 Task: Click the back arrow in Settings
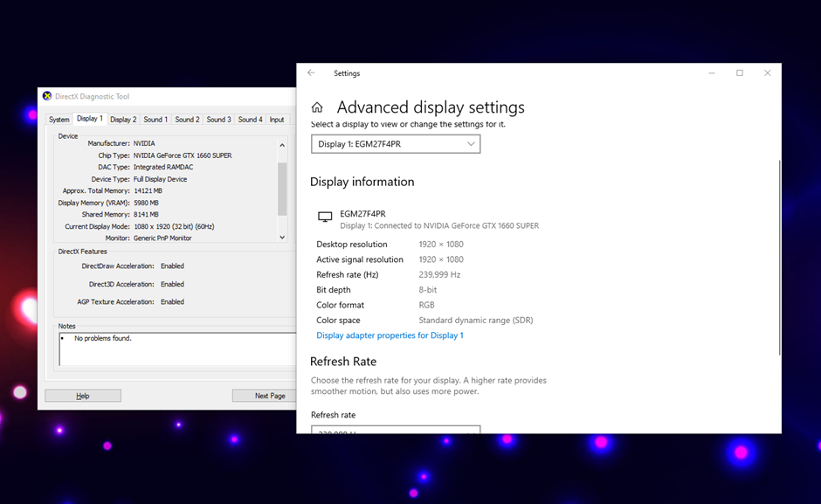(x=311, y=73)
